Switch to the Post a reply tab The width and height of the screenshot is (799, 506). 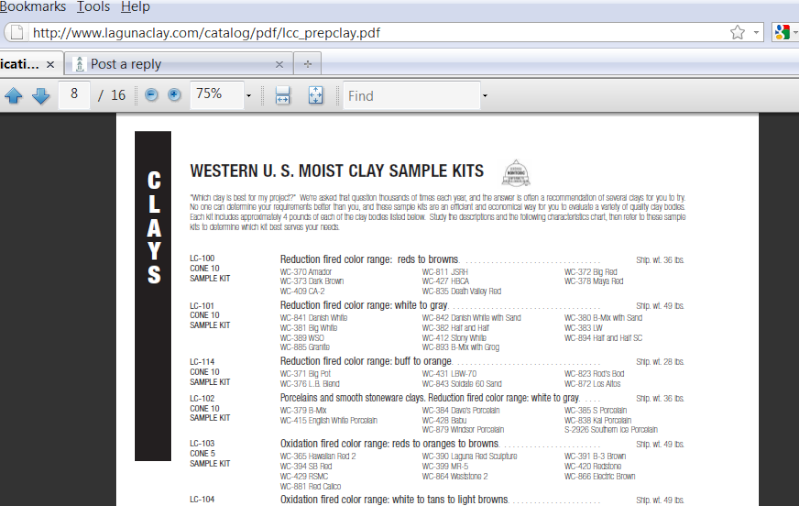tap(178, 64)
